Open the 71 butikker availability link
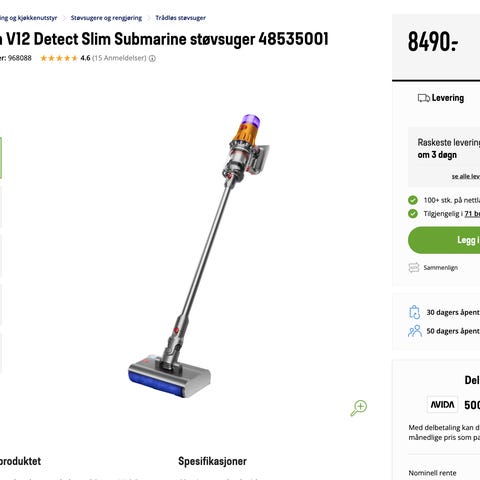Image resolution: width=480 pixels, height=480 pixels. 472,214
